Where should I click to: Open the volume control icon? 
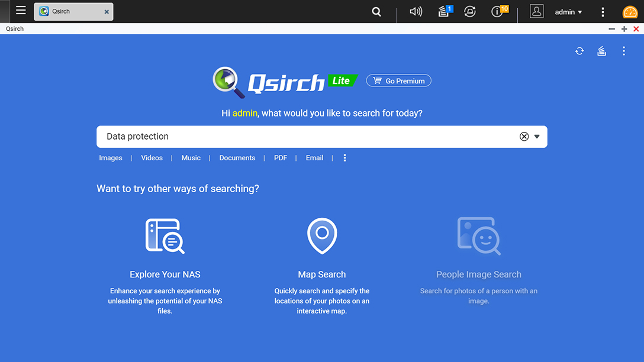coord(416,12)
